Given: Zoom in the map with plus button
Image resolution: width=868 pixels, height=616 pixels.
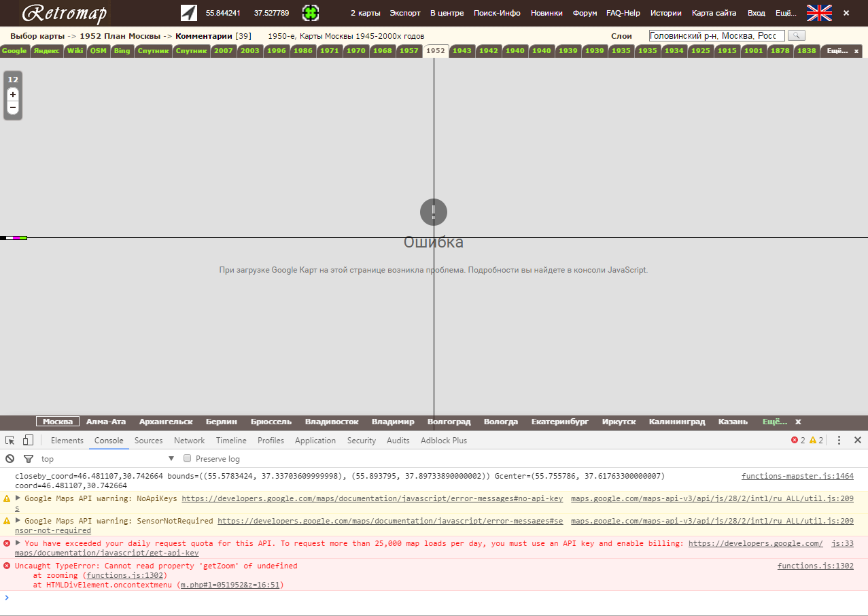Looking at the screenshot, I should click(x=13, y=95).
